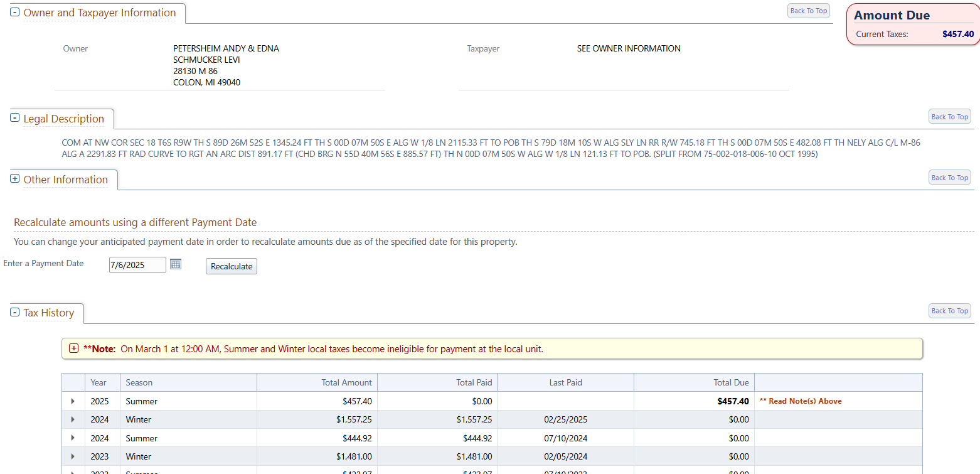The image size is (980, 474).
Task: Click the Last Paid column header
Action: 565,382
